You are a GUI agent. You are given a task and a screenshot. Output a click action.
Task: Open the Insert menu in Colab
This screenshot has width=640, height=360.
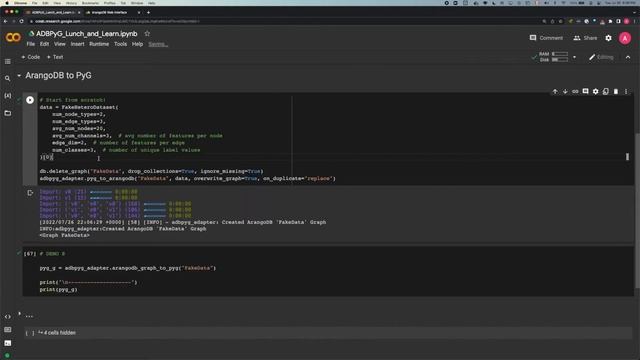[77, 44]
